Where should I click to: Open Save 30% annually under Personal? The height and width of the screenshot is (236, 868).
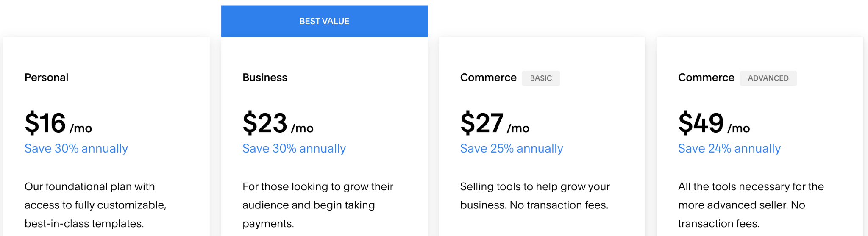click(x=76, y=149)
